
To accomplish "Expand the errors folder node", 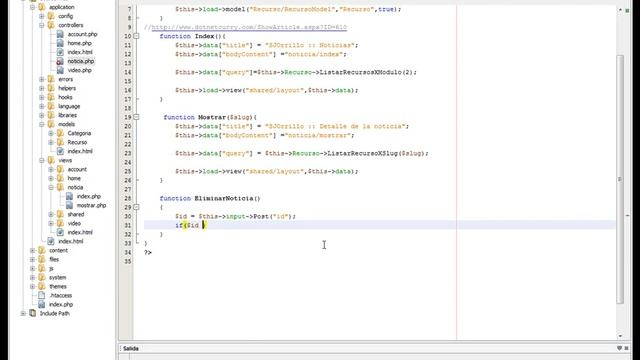I will pos(42,79).
